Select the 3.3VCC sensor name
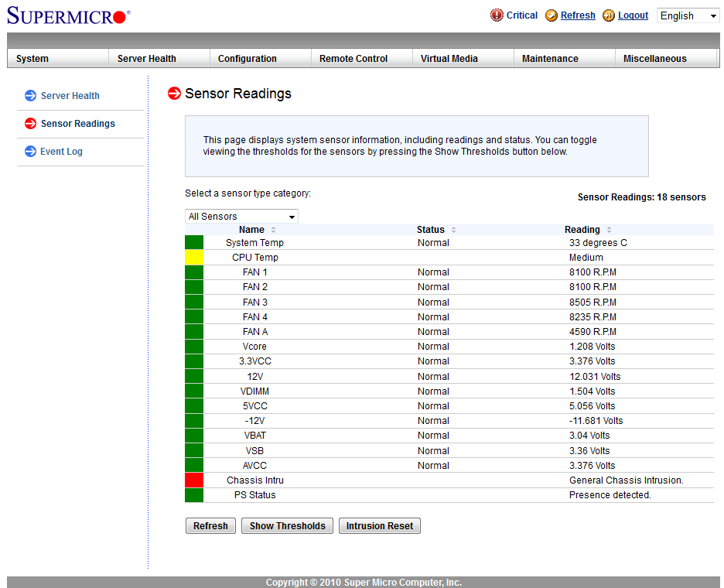The width and height of the screenshot is (724, 588). click(255, 361)
